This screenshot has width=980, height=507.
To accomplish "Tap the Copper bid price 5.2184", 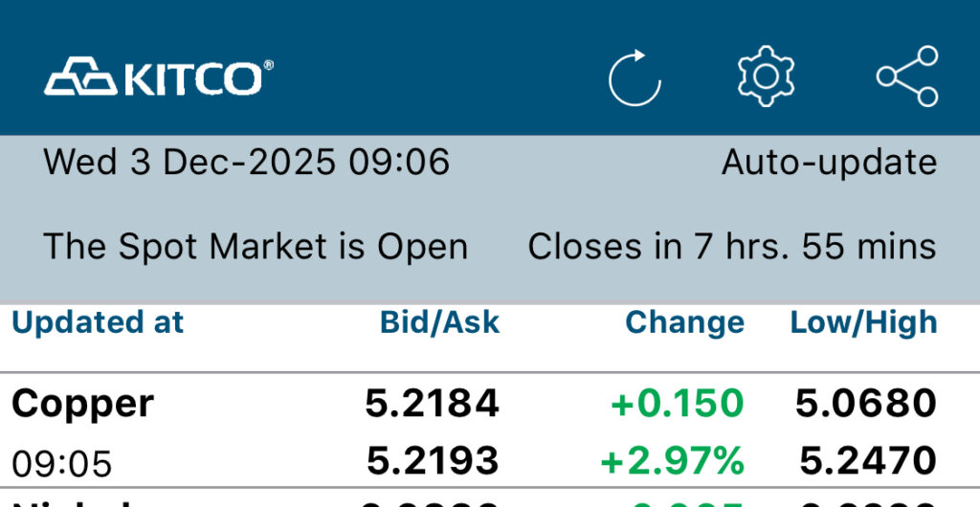I will [432, 404].
